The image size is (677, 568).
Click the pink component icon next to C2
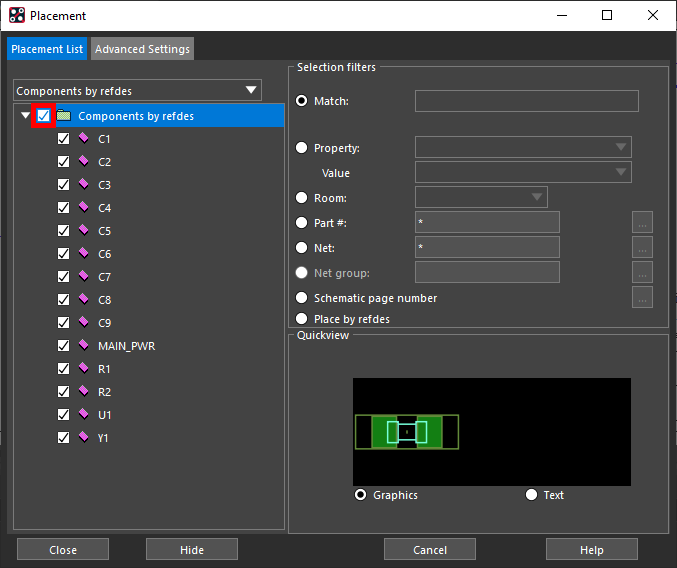pyautogui.click(x=83, y=161)
